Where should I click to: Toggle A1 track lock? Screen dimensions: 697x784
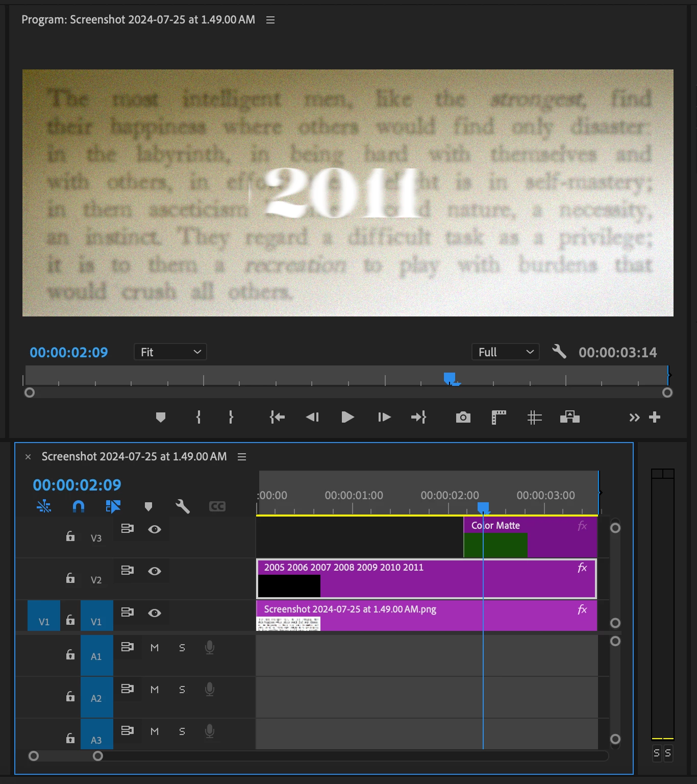(x=70, y=654)
